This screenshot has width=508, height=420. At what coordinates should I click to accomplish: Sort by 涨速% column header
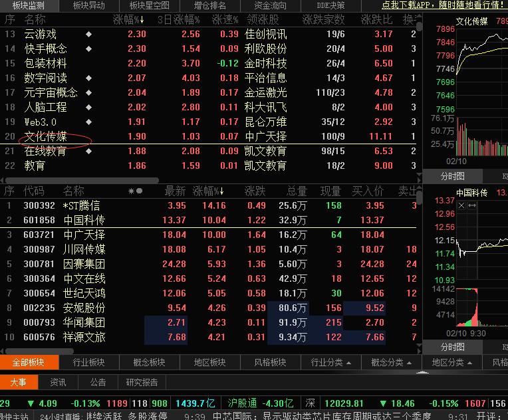225,20
